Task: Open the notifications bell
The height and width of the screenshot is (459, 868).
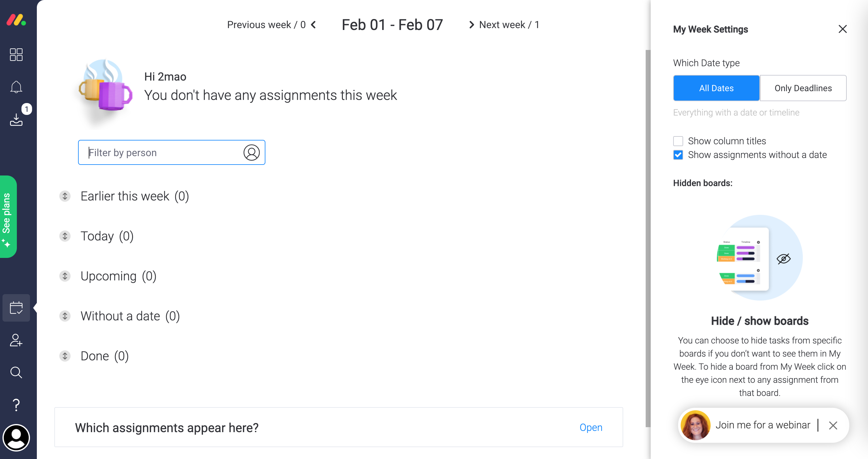Action: 16,87
